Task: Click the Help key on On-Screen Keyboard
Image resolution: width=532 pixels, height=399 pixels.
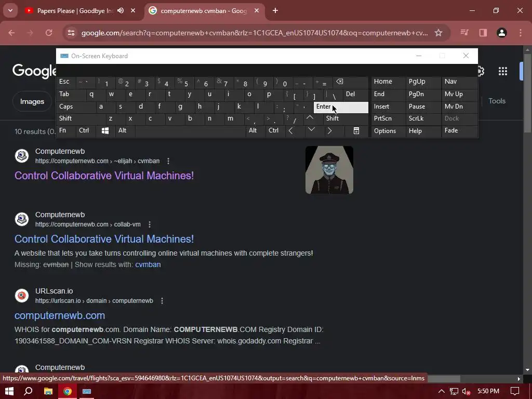Action: [x=423, y=131]
